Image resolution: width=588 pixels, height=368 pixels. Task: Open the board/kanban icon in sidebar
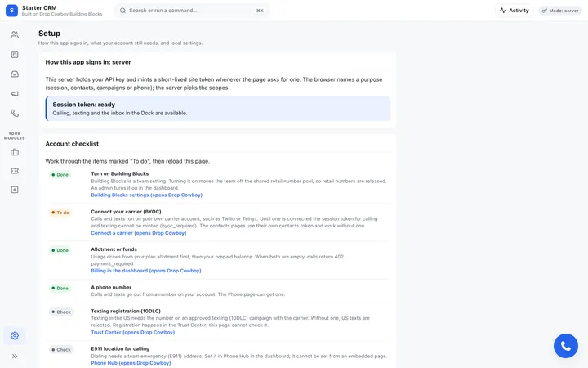[15, 55]
